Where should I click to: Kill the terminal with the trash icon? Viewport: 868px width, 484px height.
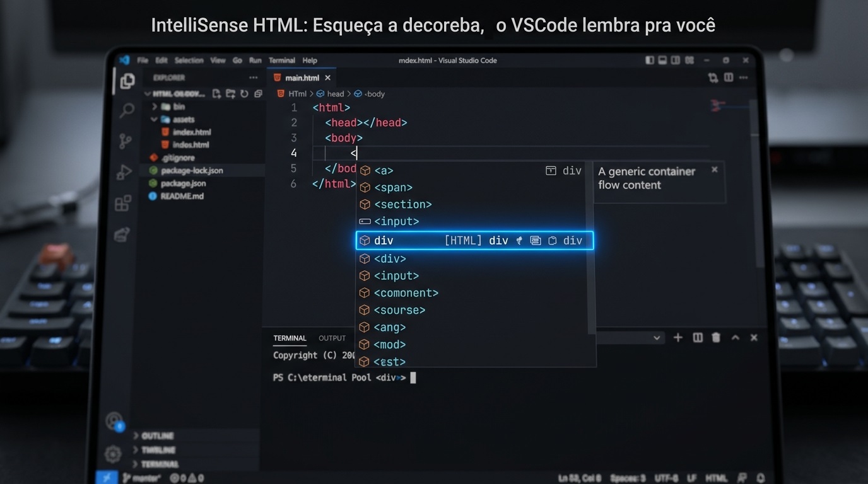coord(716,338)
